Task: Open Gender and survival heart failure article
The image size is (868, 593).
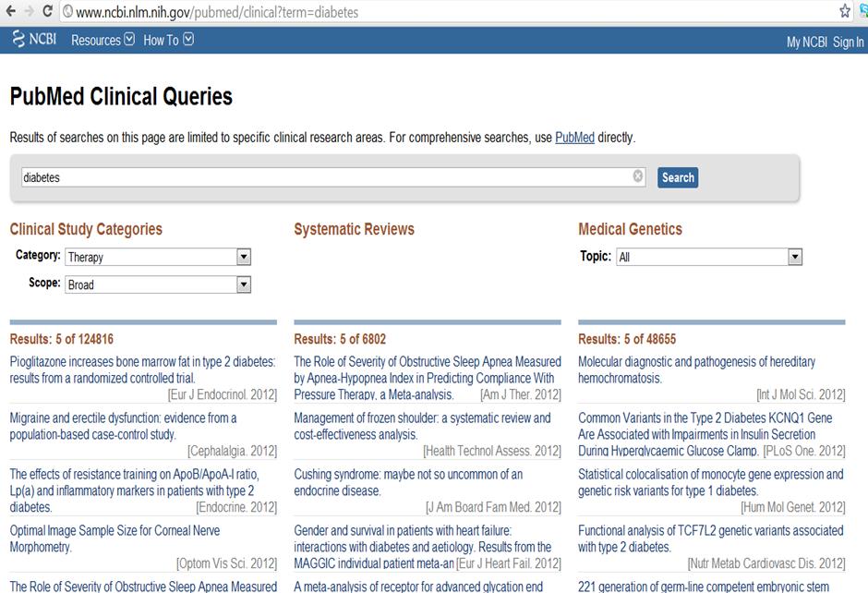Action: pos(422,547)
